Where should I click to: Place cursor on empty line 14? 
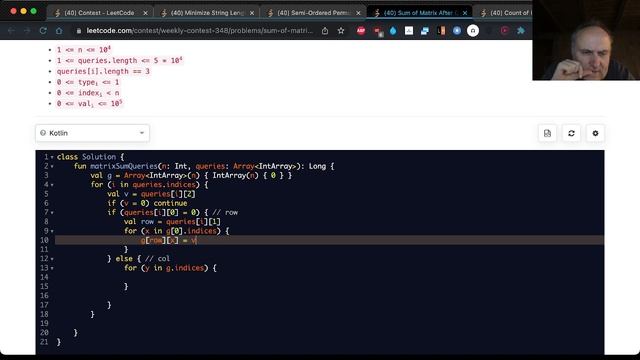[x=329, y=277]
